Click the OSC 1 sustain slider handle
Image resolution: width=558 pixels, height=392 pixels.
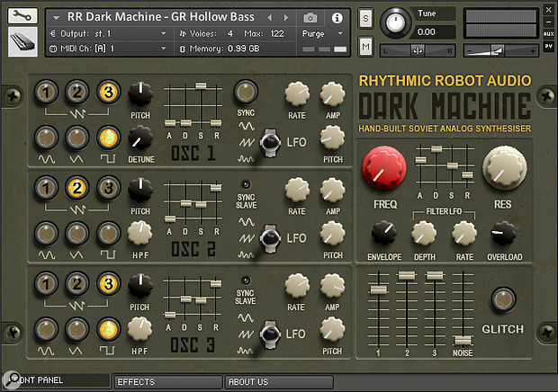click(201, 85)
